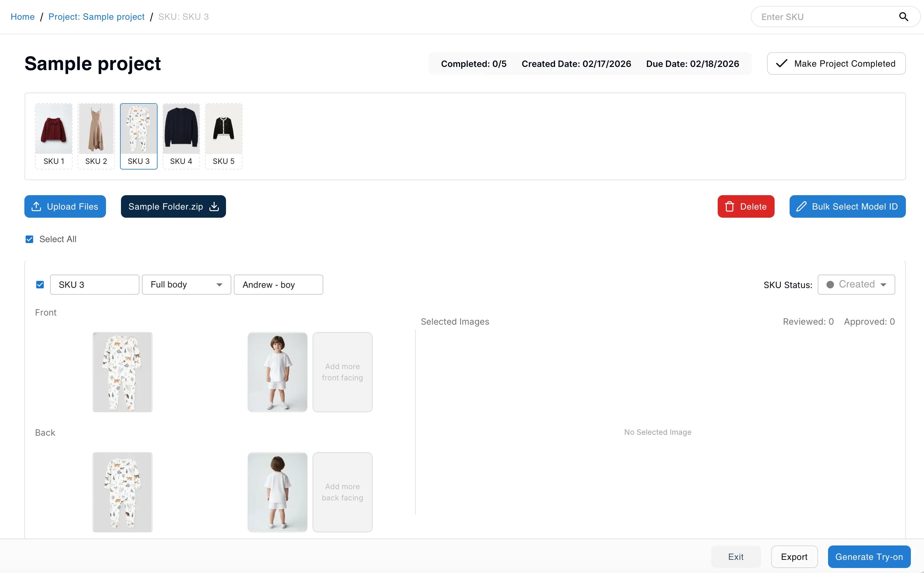924x573 pixels.
Task: Click the upload arrow icon on Upload Files
Action: coord(36,206)
